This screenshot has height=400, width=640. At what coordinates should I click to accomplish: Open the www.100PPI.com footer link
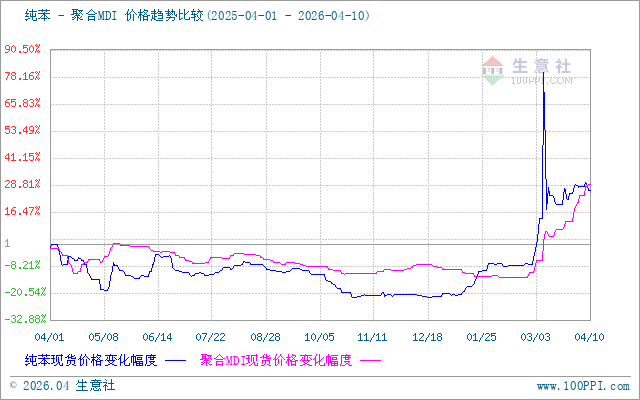pos(583,385)
